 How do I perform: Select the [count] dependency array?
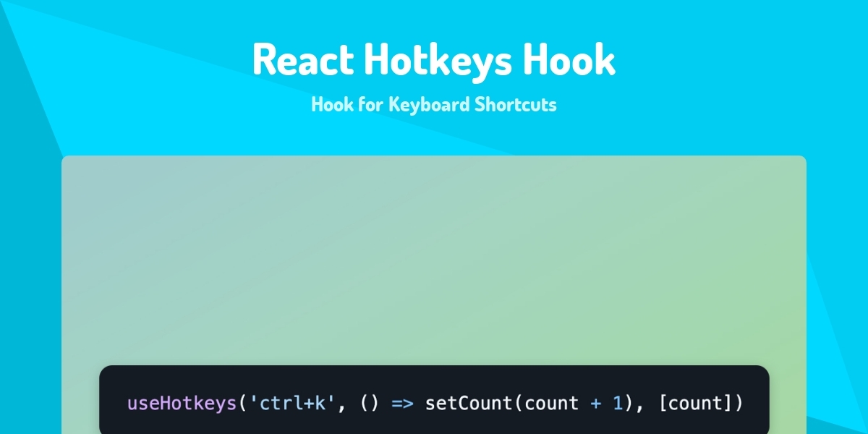[x=696, y=403]
